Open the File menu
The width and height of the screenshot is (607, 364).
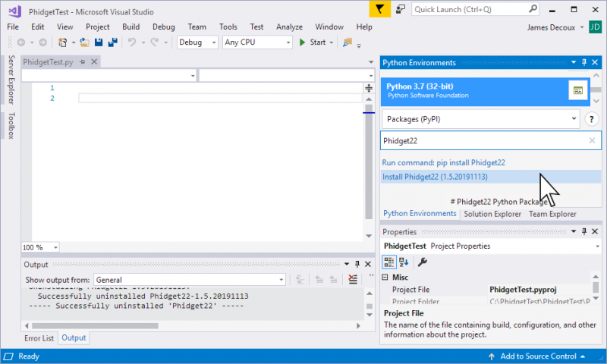coord(13,27)
